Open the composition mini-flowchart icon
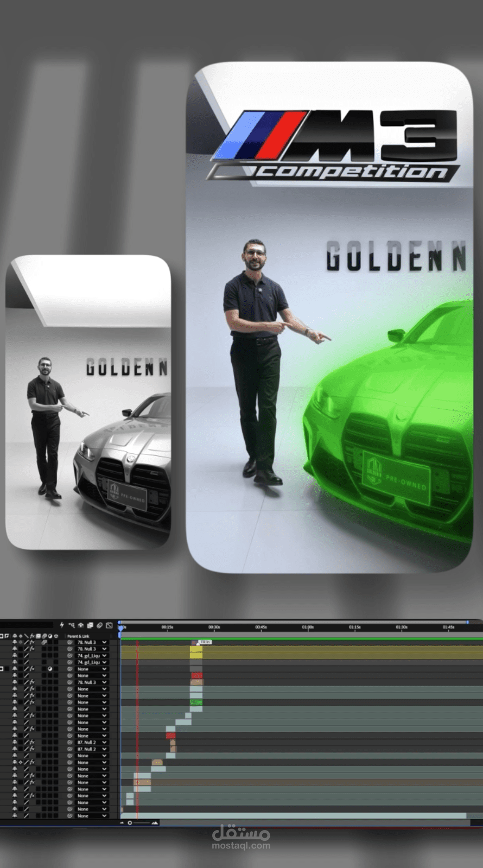 tap(71, 625)
